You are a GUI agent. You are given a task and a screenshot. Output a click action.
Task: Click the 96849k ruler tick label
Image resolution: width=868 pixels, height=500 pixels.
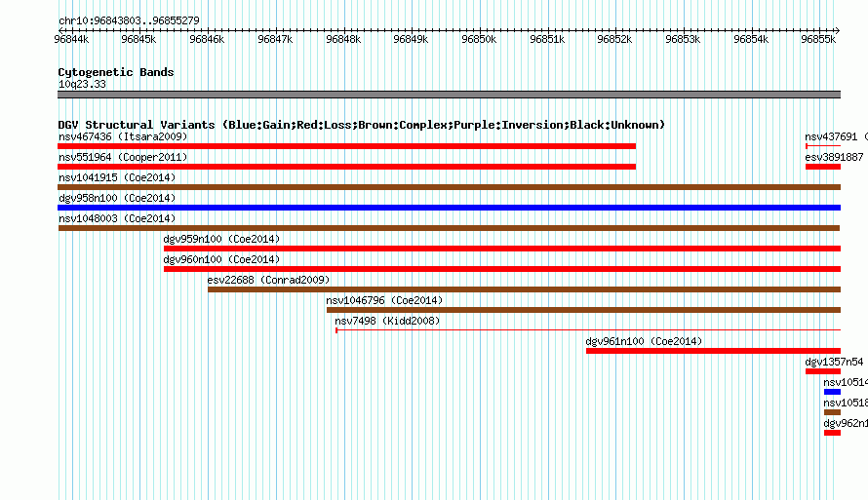click(x=411, y=39)
